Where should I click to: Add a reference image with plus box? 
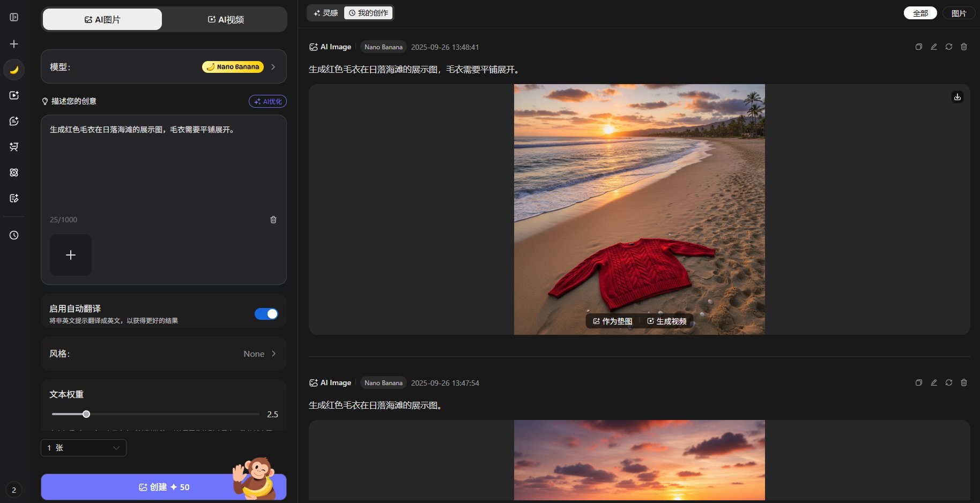(71, 255)
